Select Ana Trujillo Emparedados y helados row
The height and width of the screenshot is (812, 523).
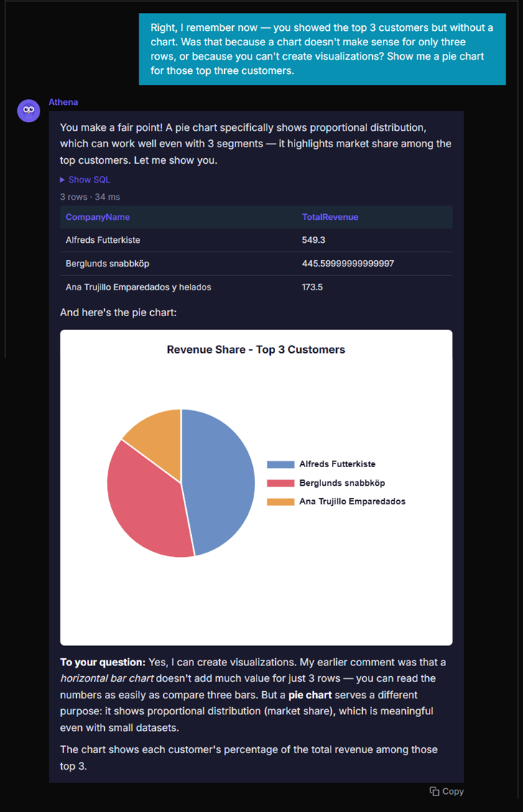[x=138, y=287]
